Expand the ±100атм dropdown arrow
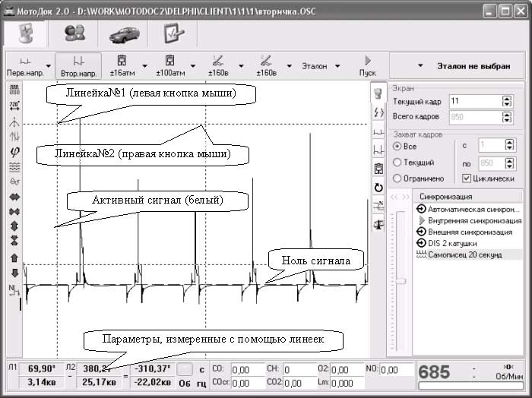 coord(193,66)
